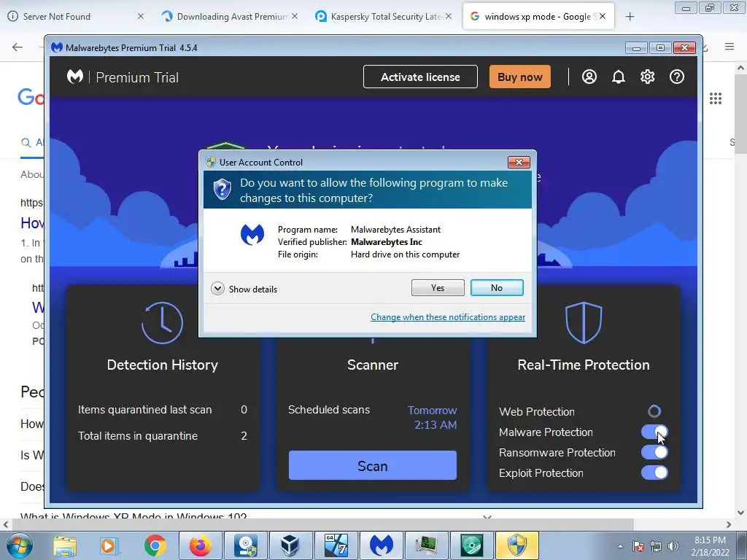Viewport: 747px width, 560px height.
Task: Open green disc taskbar icon
Action: [472, 545]
